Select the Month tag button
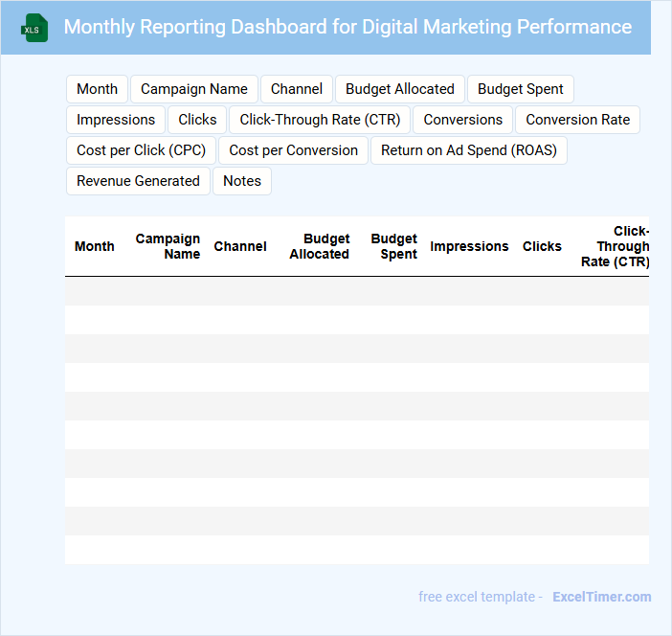Screen dimensions: 672x636 pos(97,89)
